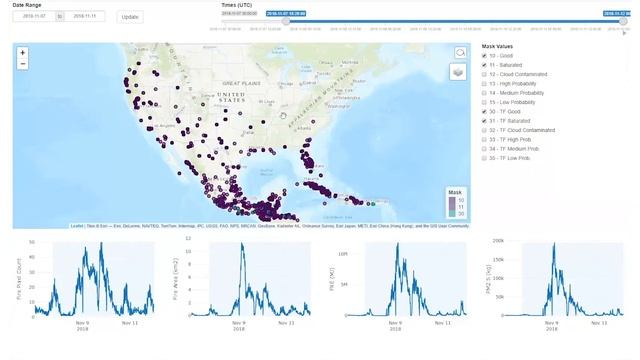Click the 'Times (UTC)' label
The width and height of the screenshot is (640, 360).
pos(237,5)
